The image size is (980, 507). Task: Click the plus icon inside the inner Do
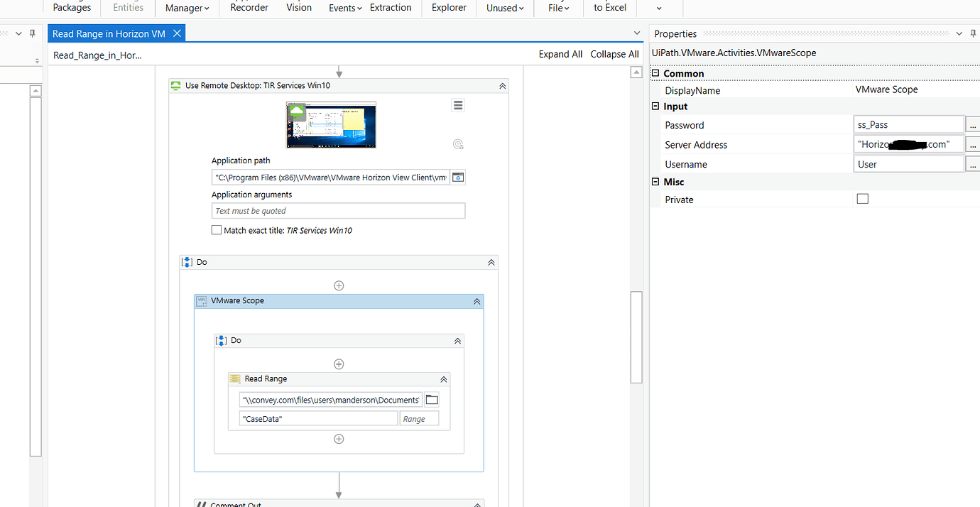tap(339, 364)
